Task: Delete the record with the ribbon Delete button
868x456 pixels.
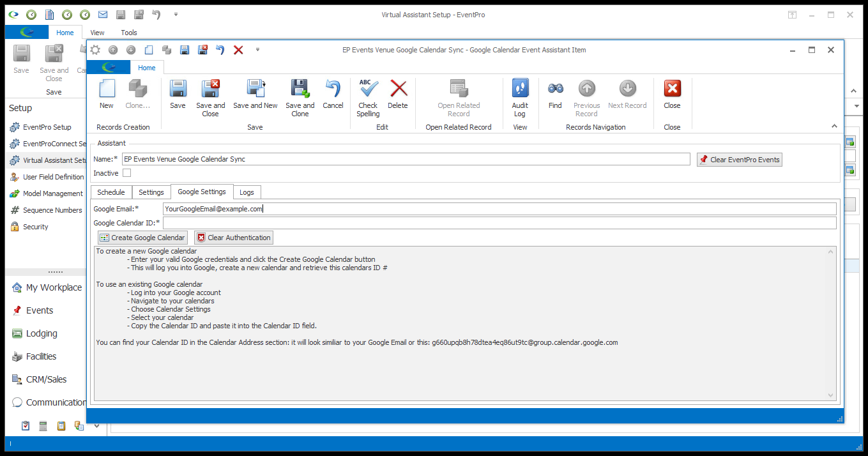Action: coord(398,95)
